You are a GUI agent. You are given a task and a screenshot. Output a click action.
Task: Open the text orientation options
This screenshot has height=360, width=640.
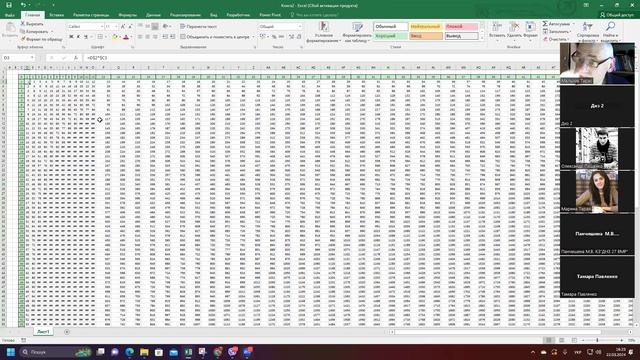[166, 27]
